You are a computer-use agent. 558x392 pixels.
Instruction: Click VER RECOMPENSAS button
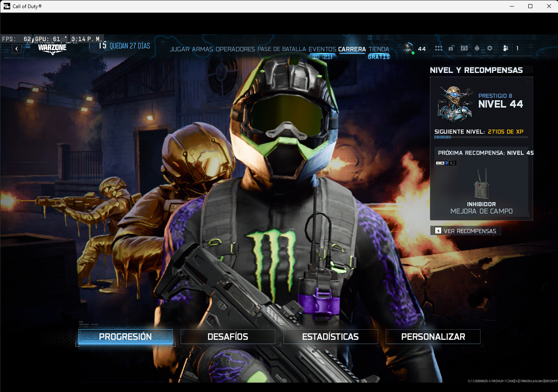pyautogui.click(x=466, y=231)
